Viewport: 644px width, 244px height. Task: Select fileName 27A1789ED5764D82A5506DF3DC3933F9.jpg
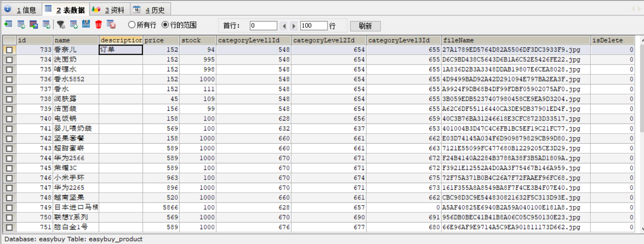click(516, 50)
